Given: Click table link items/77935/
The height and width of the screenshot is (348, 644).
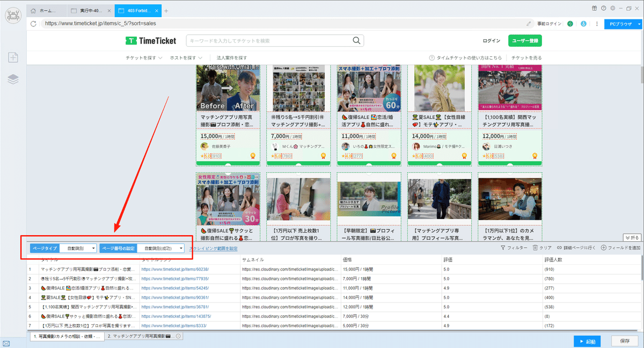Looking at the screenshot, I should [175, 279].
